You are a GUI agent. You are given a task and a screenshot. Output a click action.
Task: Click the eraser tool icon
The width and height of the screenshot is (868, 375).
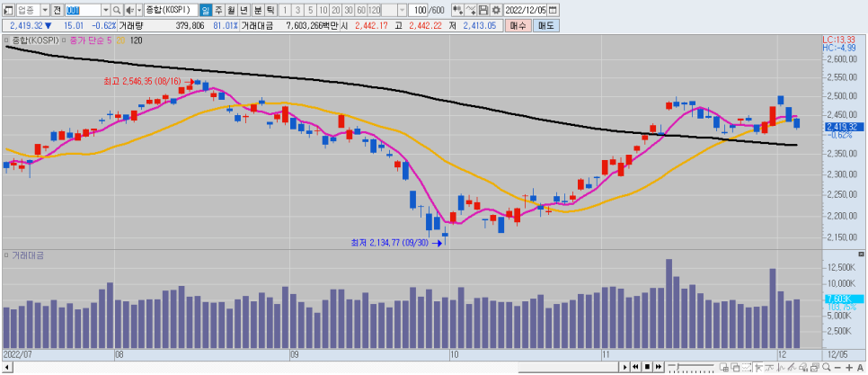point(803,367)
